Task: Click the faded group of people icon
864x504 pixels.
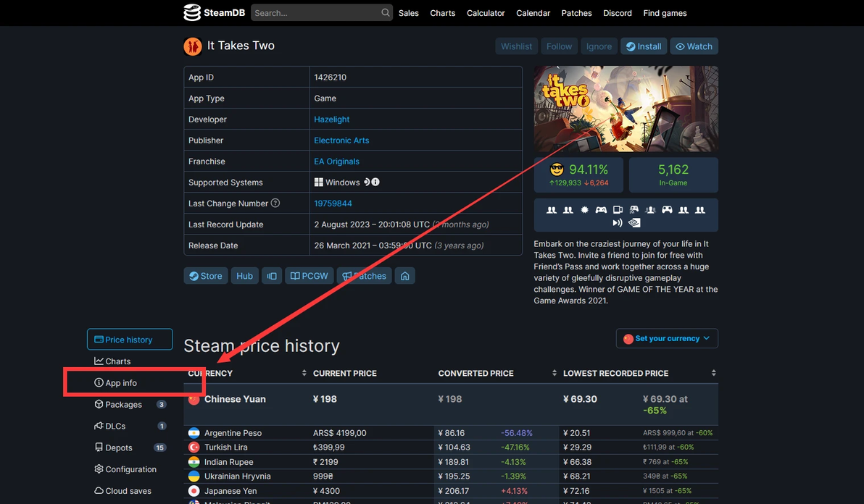Action: click(650, 209)
